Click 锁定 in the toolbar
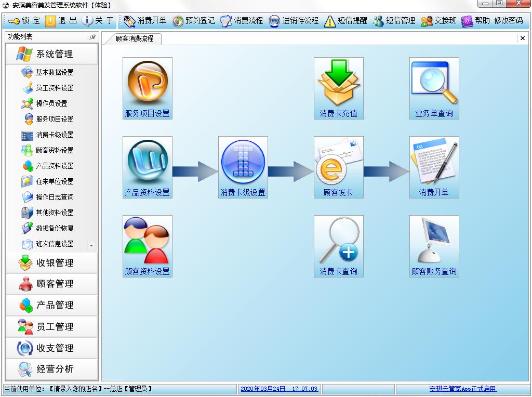 (24, 21)
